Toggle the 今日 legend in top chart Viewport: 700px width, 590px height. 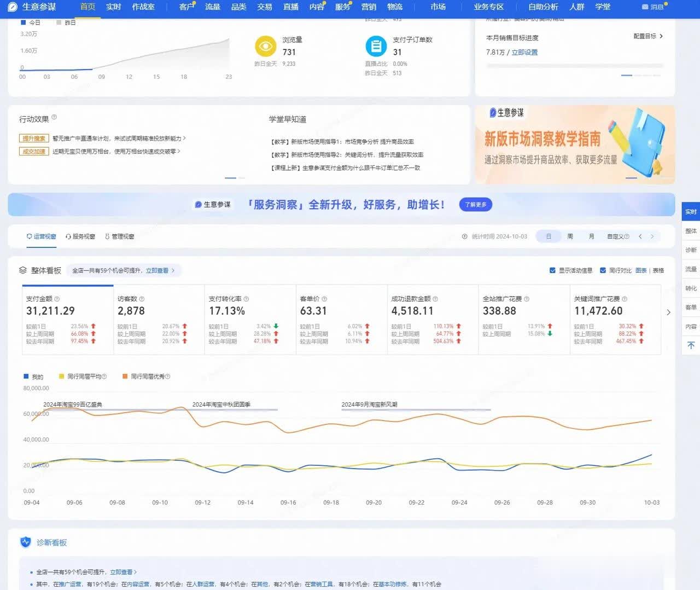30,22
